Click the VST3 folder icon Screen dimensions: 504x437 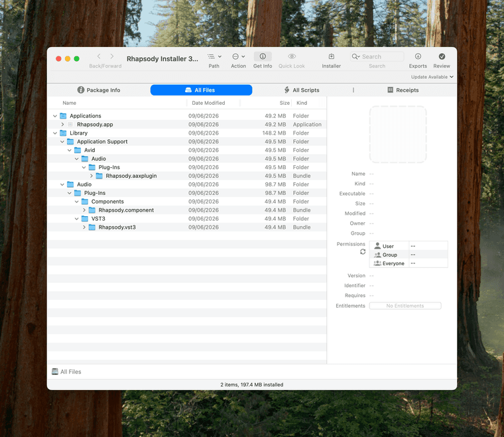(85, 219)
